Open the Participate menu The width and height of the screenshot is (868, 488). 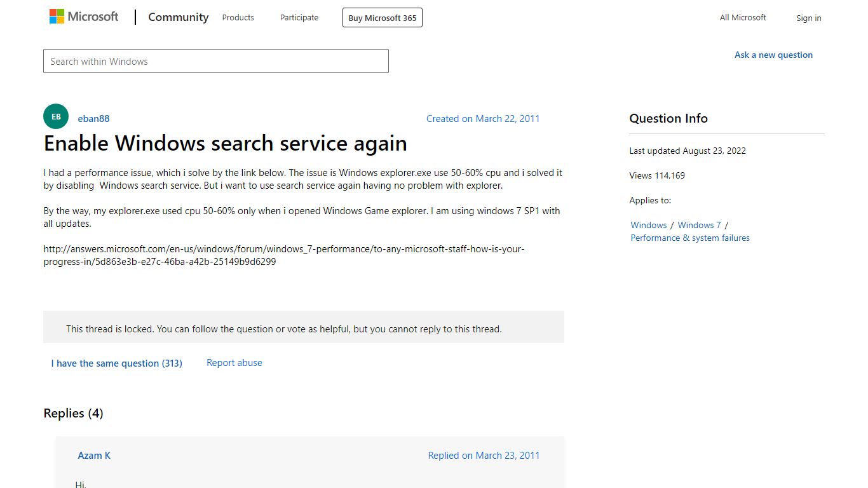point(299,17)
